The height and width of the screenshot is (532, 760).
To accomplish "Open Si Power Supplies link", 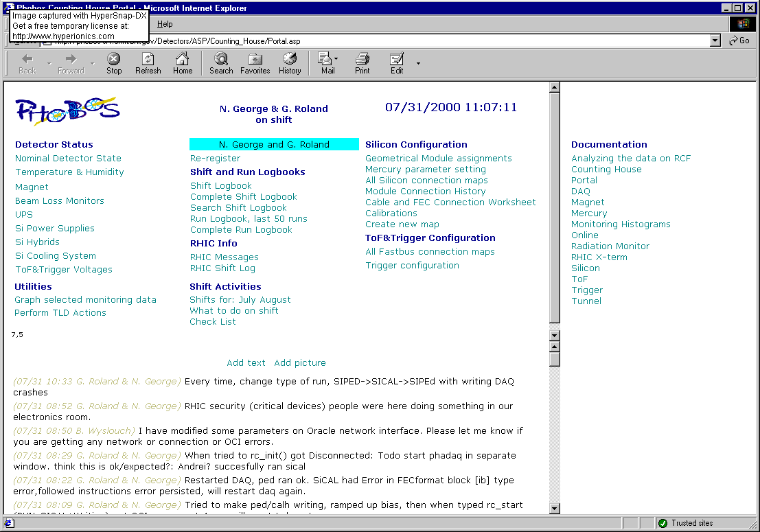I will [x=55, y=228].
